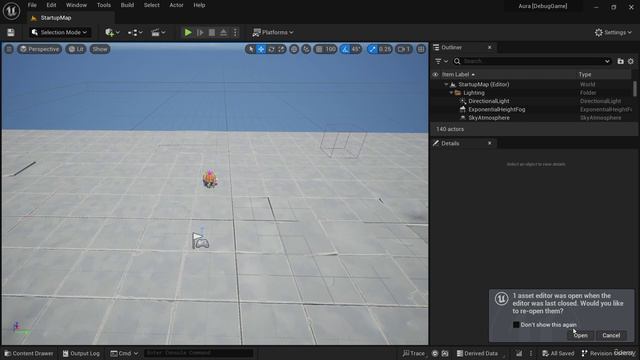Image resolution: width=640 pixels, height=360 pixels.
Task: Open the Perspective view dropdown
Action: [40, 49]
